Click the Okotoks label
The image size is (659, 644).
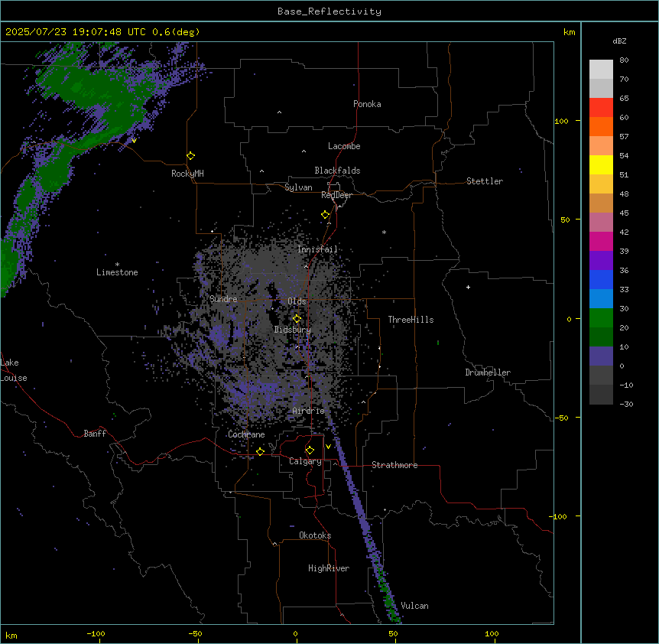click(x=315, y=535)
